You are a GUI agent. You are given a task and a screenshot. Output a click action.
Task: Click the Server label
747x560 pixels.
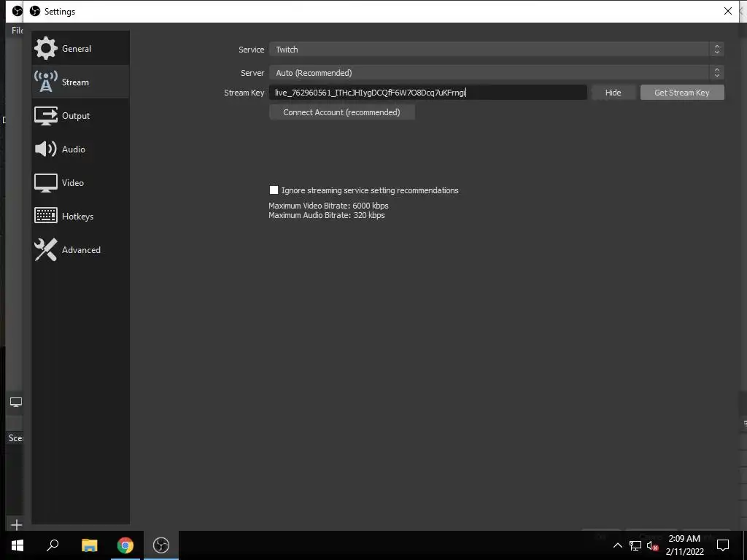[252, 73]
